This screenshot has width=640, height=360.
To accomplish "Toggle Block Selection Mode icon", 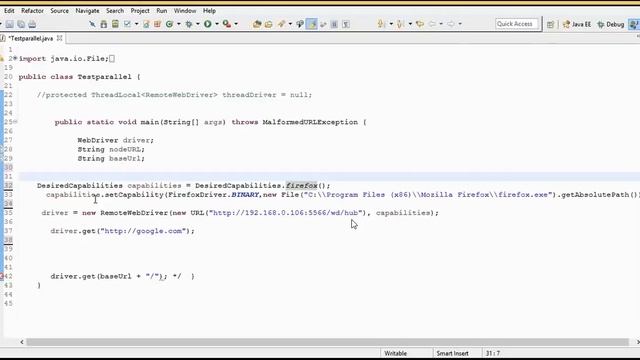I will (x=334, y=24).
